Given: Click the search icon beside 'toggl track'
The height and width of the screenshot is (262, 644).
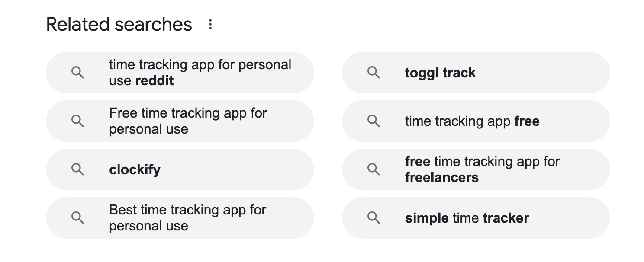Looking at the screenshot, I should 374,73.
